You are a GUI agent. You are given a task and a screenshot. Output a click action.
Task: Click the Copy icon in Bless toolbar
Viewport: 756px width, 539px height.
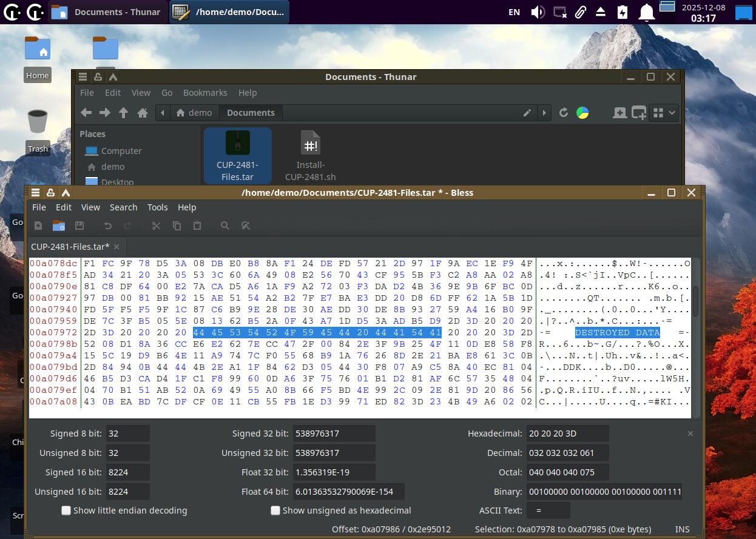(177, 226)
